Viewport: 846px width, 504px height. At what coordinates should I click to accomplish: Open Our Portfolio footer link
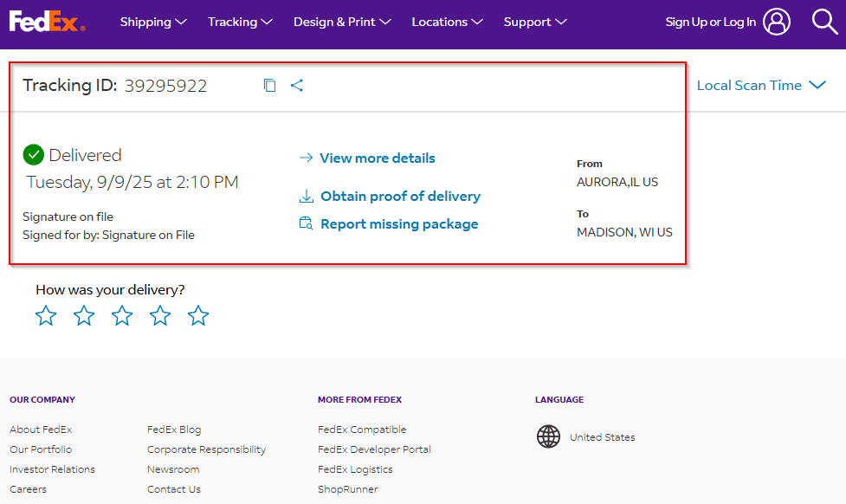pos(41,449)
